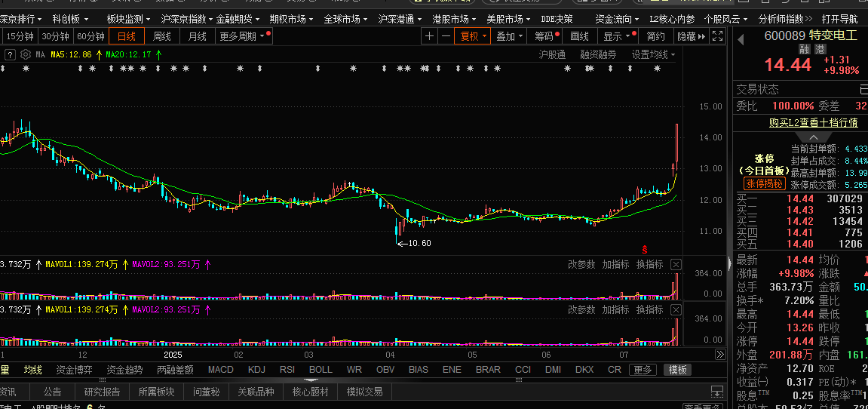The height and width of the screenshot is (409, 868).
Task: Switch to the 月线 monthly chart
Action: coord(197,36)
